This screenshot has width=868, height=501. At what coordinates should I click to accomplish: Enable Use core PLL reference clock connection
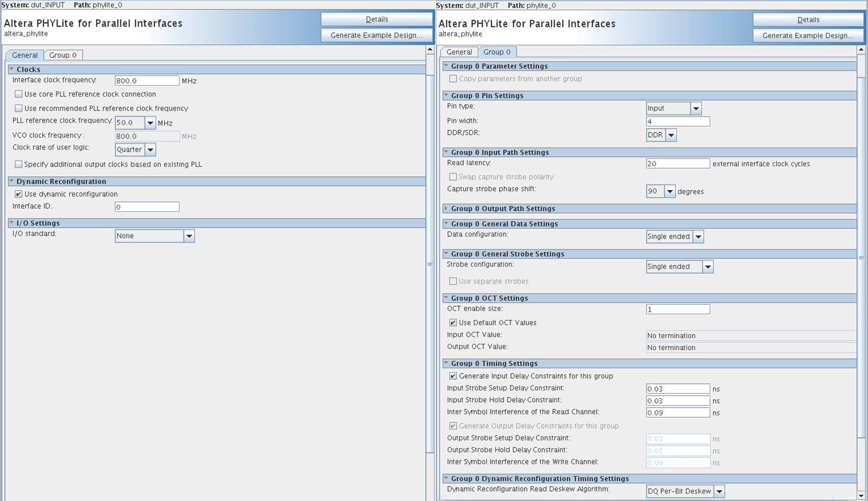click(x=19, y=94)
